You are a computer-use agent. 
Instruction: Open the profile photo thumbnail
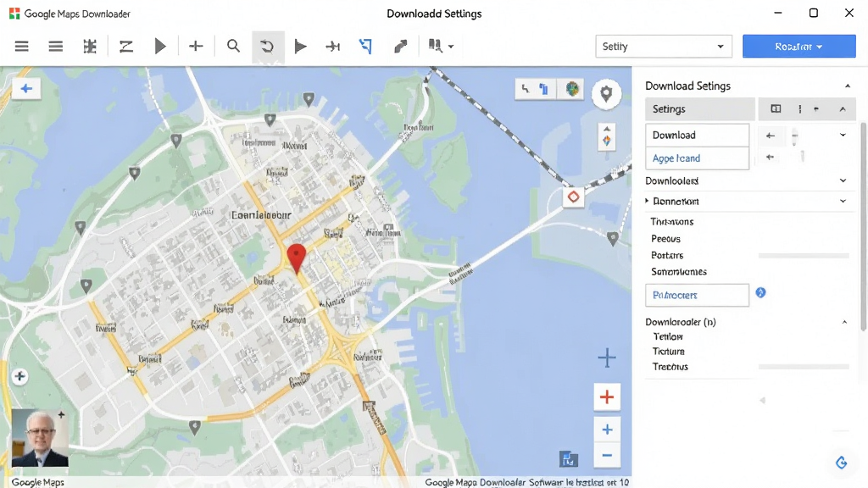[40, 438]
